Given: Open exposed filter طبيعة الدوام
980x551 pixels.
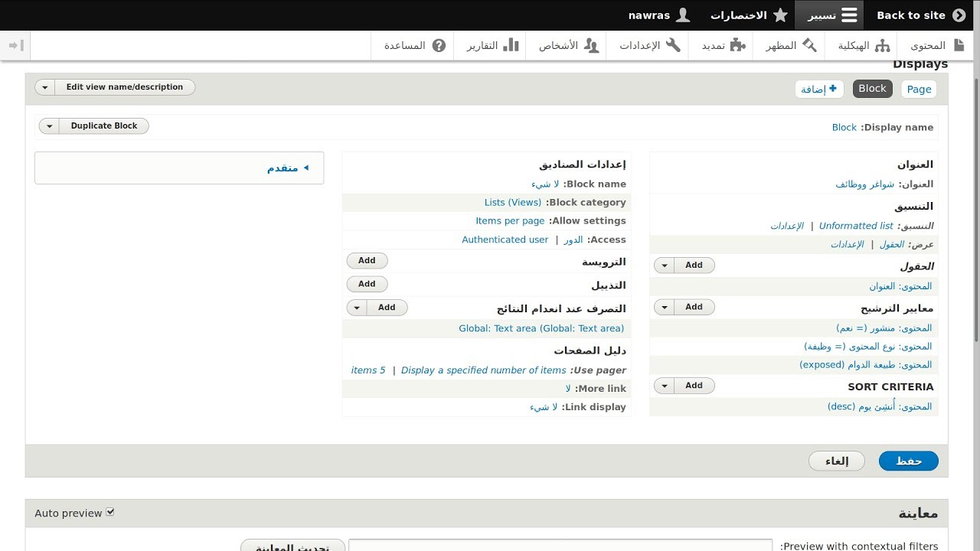Looking at the screenshot, I should coord(866,365).
